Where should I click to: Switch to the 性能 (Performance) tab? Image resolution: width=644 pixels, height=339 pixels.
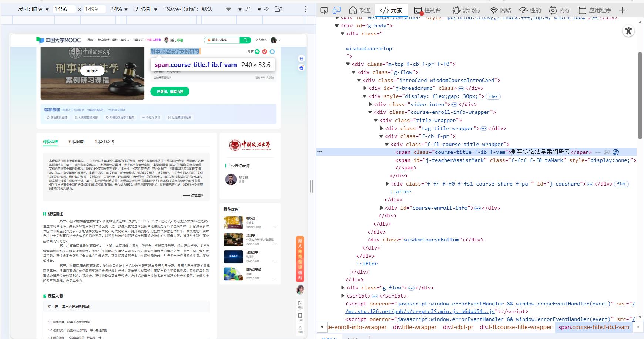[530, 10]
